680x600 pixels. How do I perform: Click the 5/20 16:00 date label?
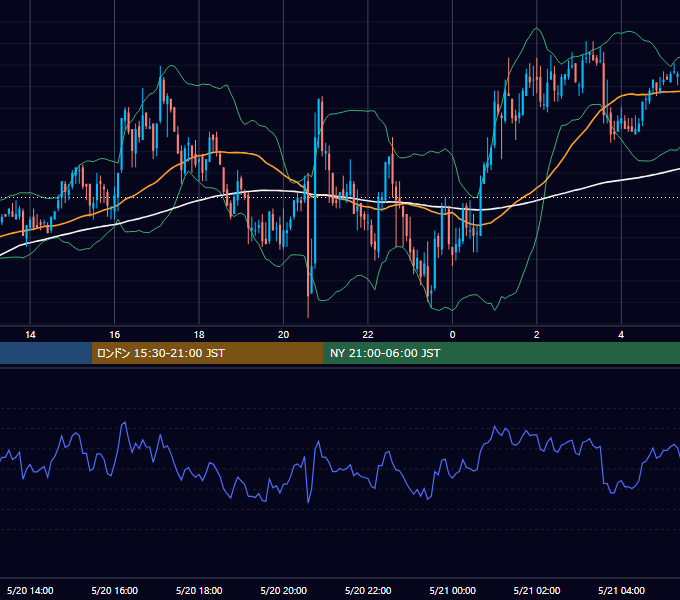click(x=114, y=590)
